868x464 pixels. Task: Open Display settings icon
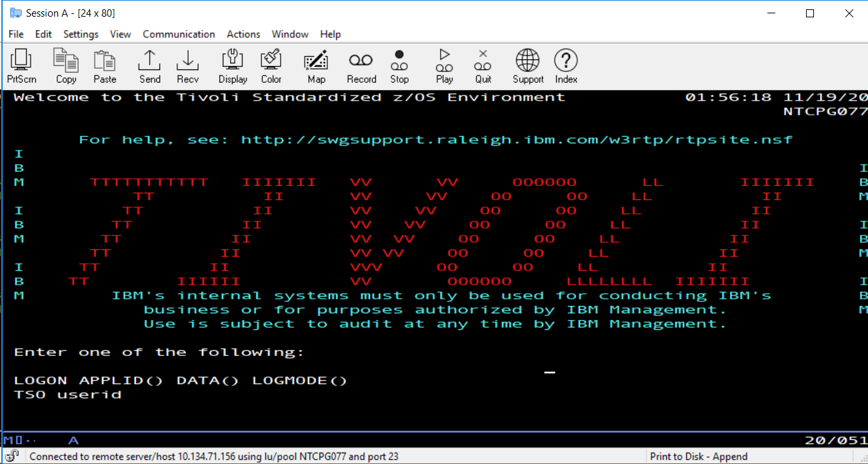(x=233, y=67)
